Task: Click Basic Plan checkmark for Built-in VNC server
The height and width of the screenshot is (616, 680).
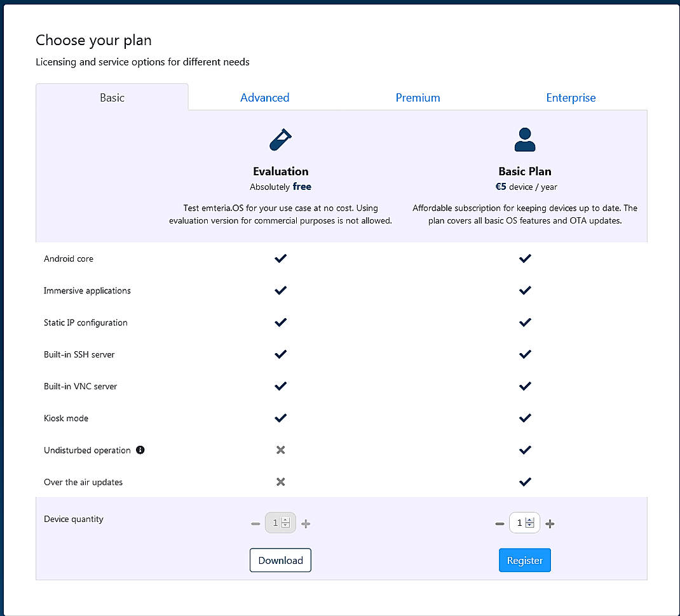Action: 525,386
